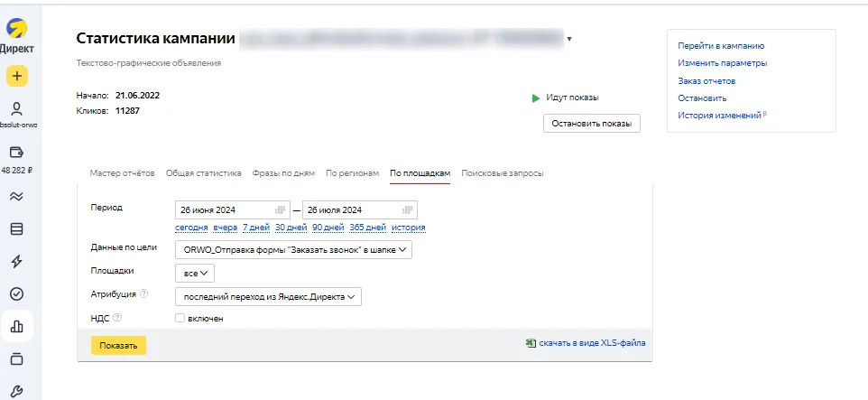Viewport: 868px width, 400px height.
Task: Open the library sidebar icon
Action: (17, 359)
